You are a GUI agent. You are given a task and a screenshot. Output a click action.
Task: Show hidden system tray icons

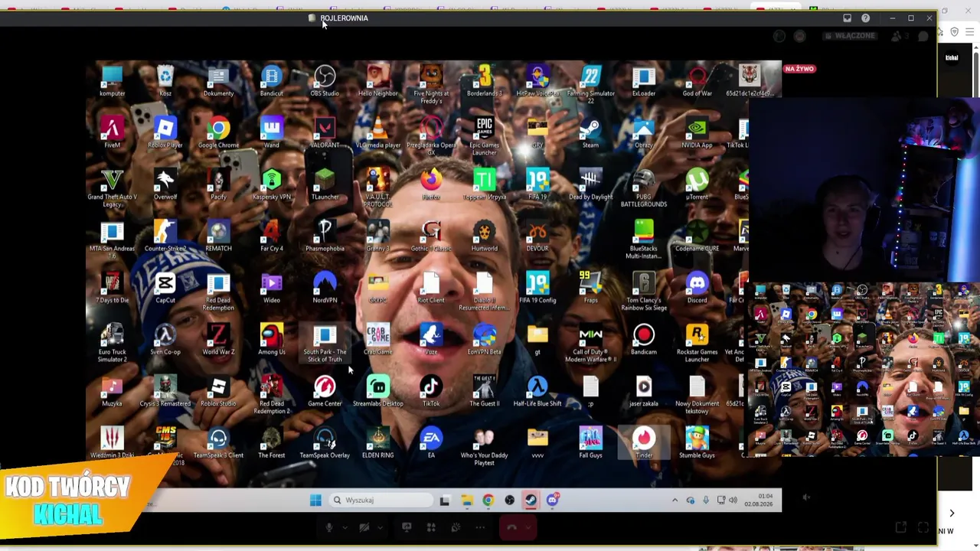(x=675, y=500)
